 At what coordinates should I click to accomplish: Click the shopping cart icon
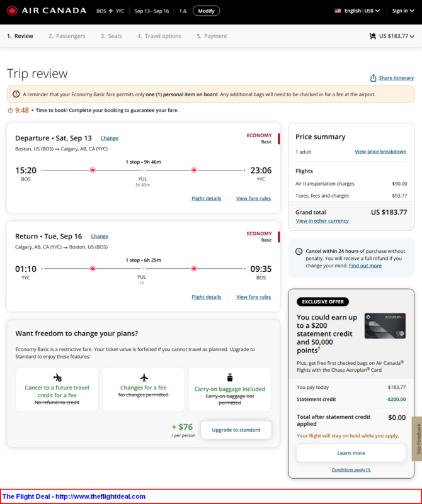point(372,36)
